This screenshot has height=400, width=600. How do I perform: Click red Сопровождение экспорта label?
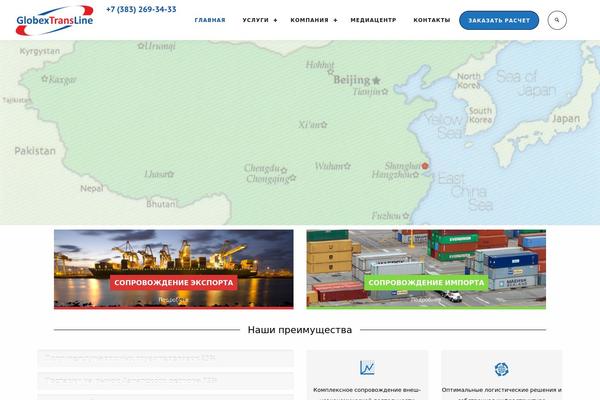[x=173, y=282]
